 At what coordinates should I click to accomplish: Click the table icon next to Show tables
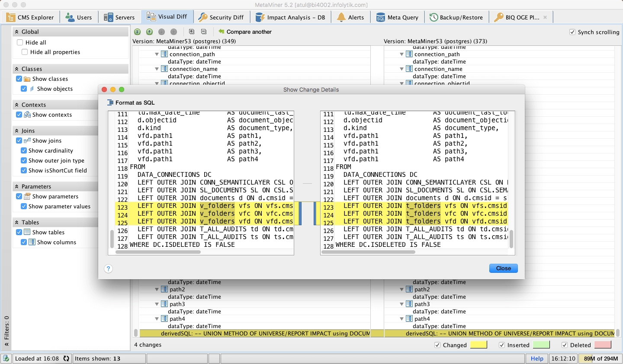tap(27, 232)
